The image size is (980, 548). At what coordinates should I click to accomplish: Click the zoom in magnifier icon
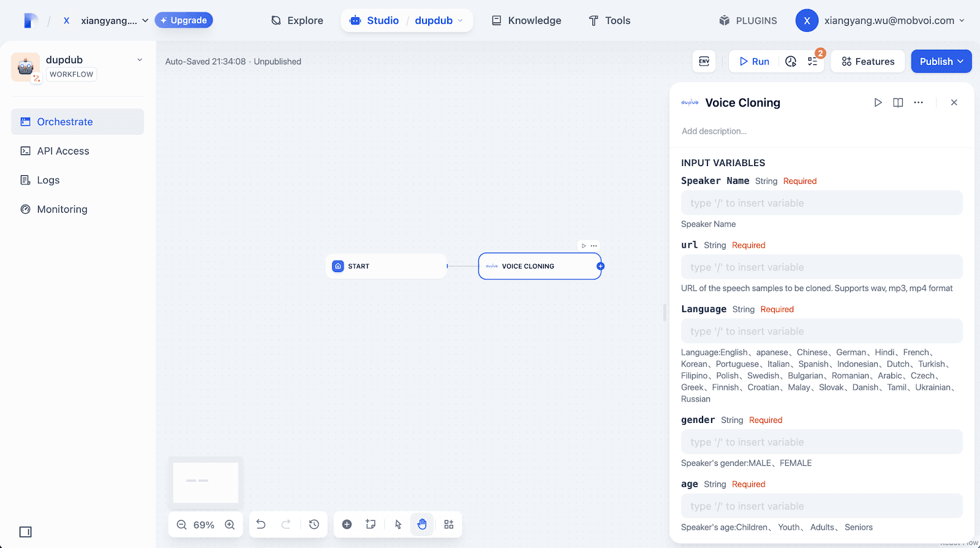230,525
